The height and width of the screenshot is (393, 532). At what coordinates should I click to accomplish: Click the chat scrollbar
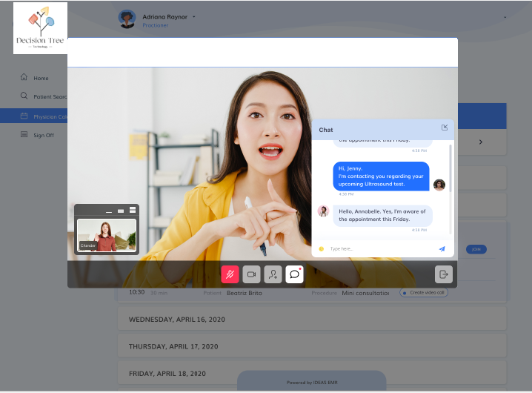[450, 185]
